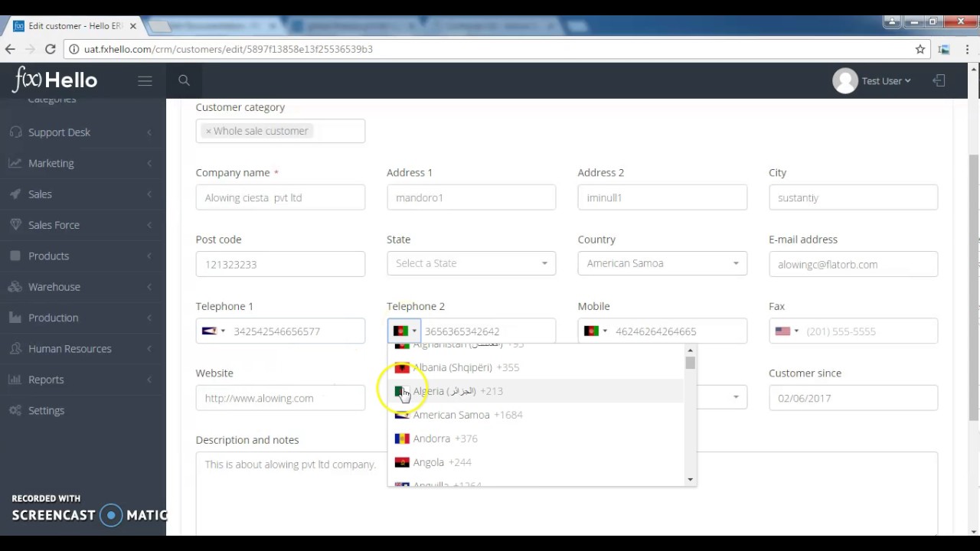Open the Country dropdown showing American Samoa

(x=662, y=263)
